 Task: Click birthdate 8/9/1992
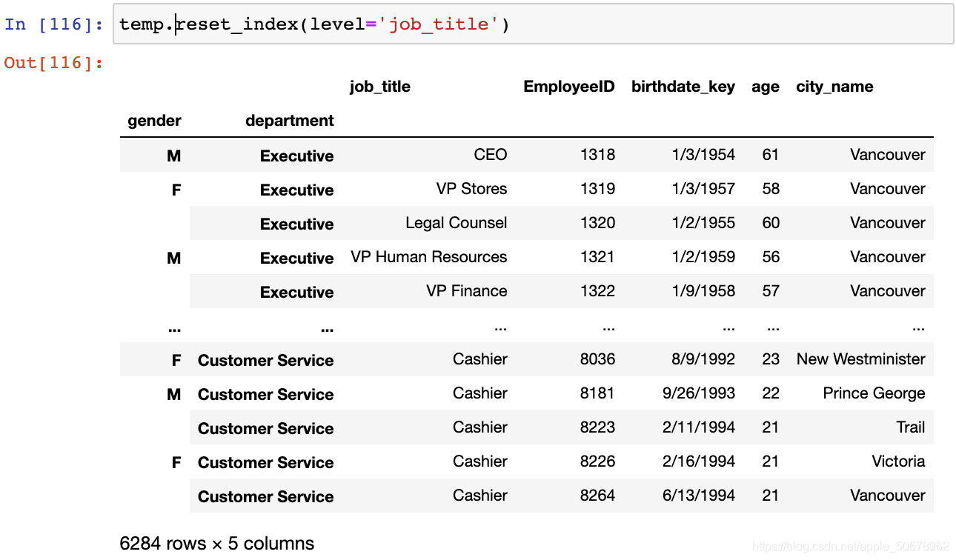(x=703, y=359)
